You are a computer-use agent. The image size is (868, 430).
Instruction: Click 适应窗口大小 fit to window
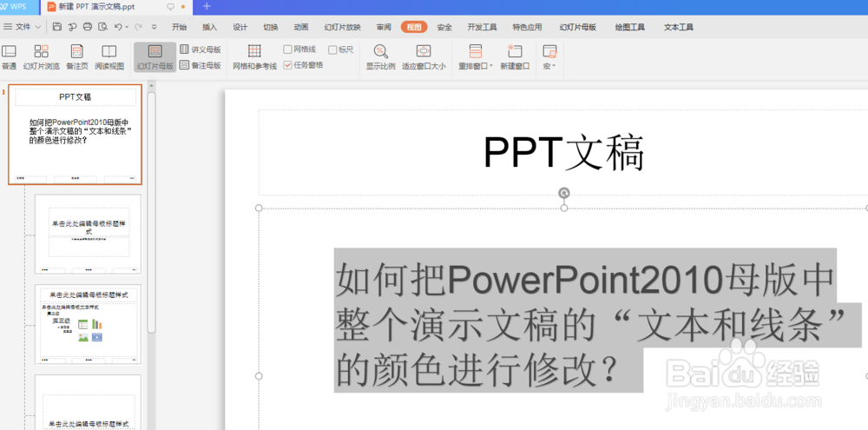click(x=424, y=57)
